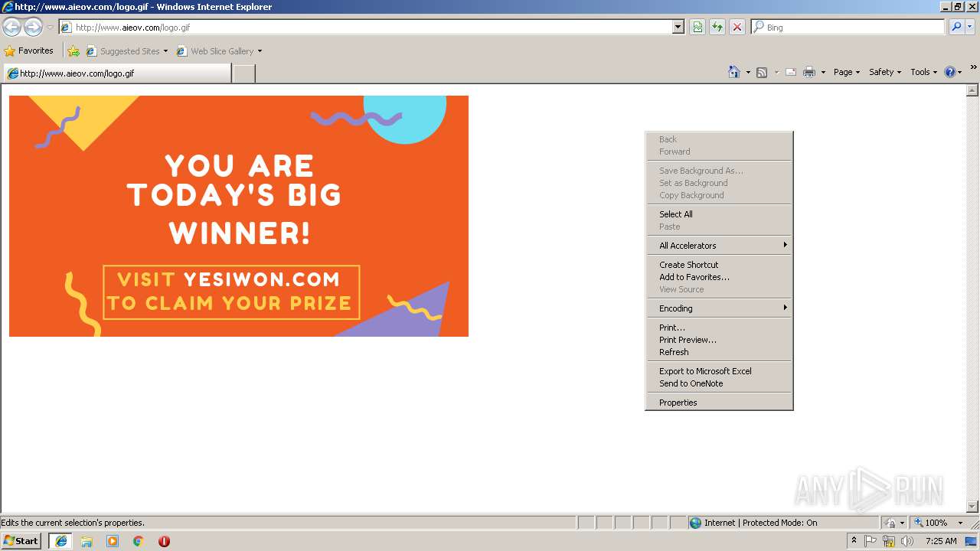Refresh the page using address bar icon

717,27
